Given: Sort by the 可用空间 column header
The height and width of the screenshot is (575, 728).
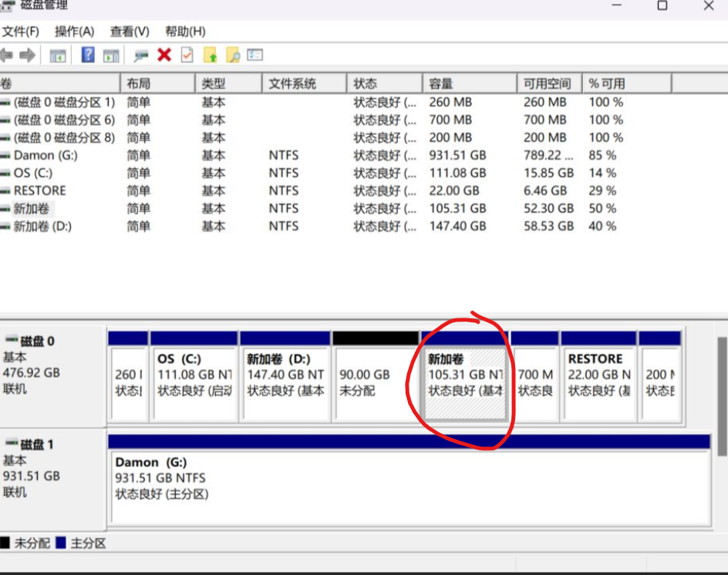Looking at the screenshot, I should (550, 83).
